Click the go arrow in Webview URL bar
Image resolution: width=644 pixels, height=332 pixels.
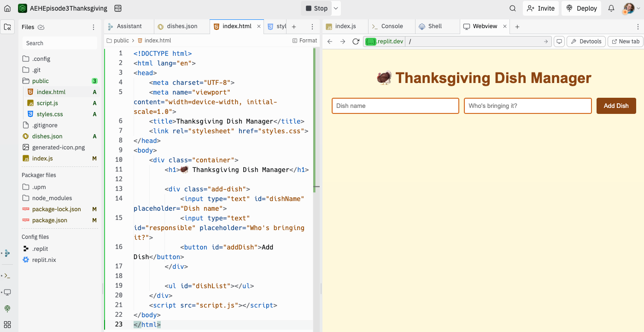click(x=546, y=41)
